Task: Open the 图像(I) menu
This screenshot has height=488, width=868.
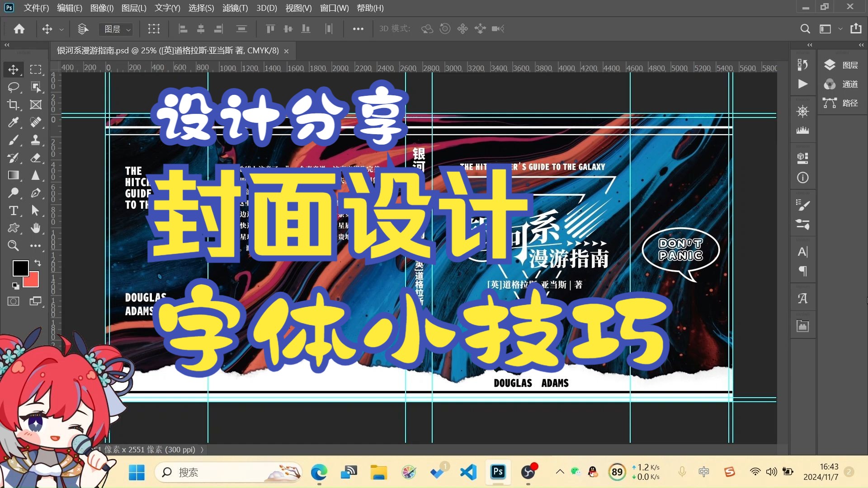Action: [x=102, y=8]
